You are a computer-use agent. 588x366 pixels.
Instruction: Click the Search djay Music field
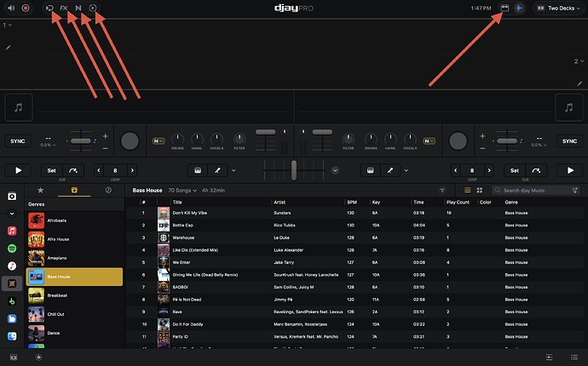click(x=536, y=191)
